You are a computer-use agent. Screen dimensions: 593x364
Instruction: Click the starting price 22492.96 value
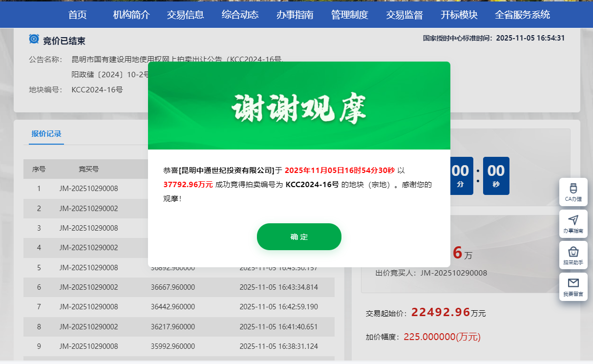pos(441,312)
